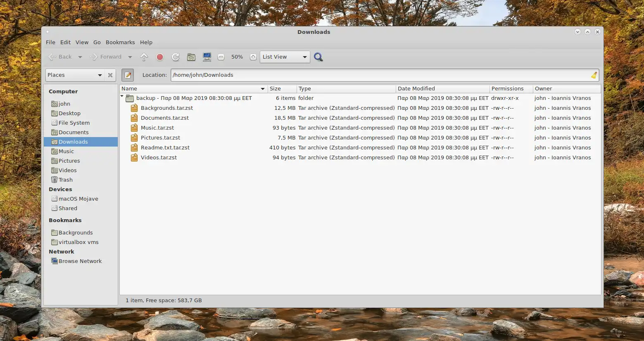
Task: Click the backup folder icon
Action: pos(130,98)
